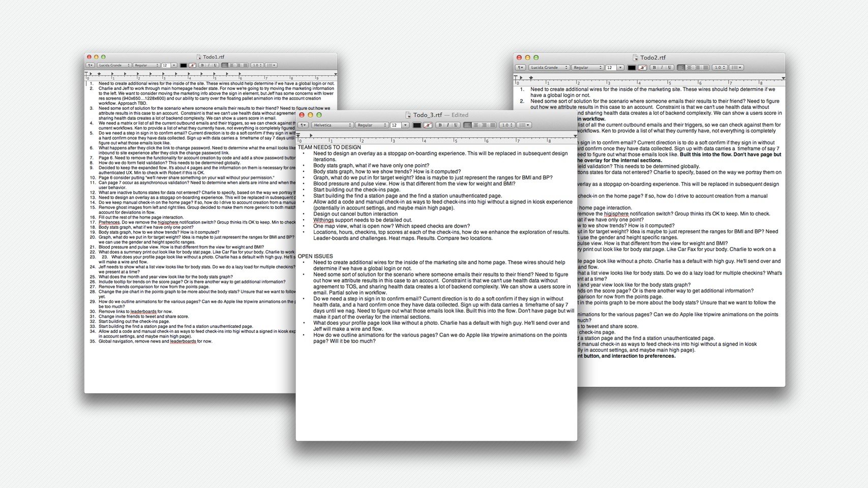Screen dimensions: 868x488
Task: Open Regular typeface dropdown in Todo_3.rtf
Action: pyautogui.click(x=372, y=125)
